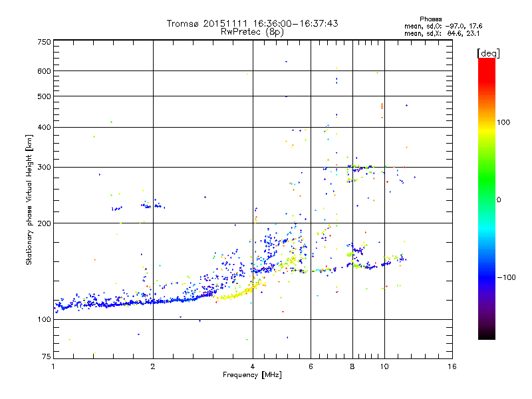Viewport: 532px width, 399px height.
Task: Click the plot title 'Tromsø 20151111 16:36:00-16:37:43'
Action: [x=252, y=23]
